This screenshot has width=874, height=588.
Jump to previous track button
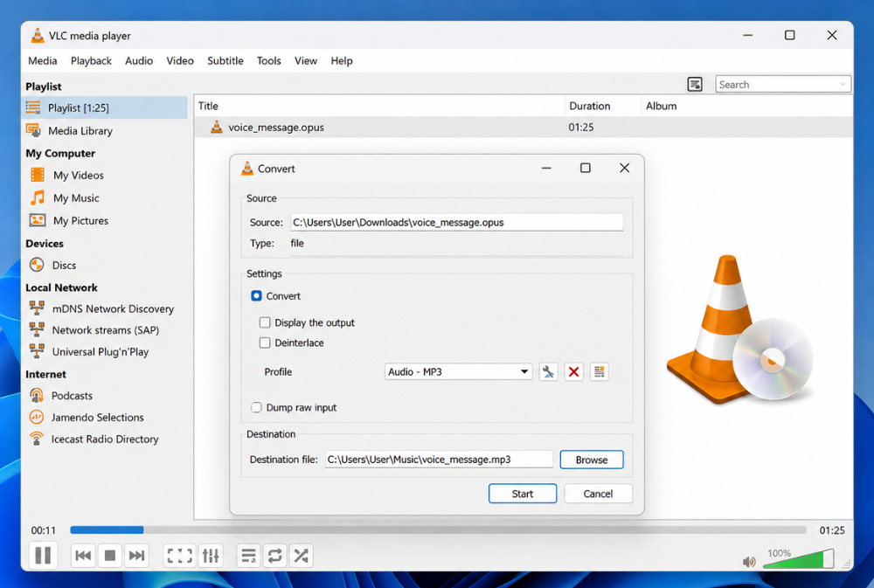[83, 555]
